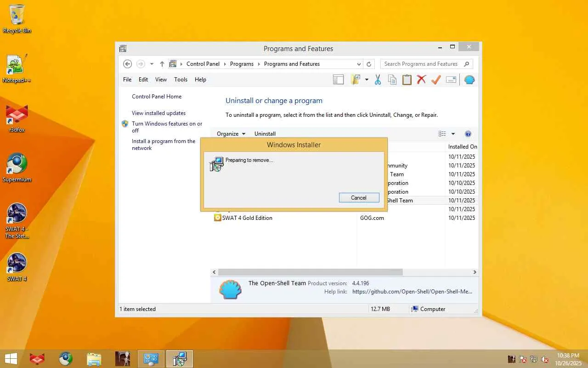Screen dimensions: 588x368
Task: Click the Uninstall command button
Action: point(265,134)
